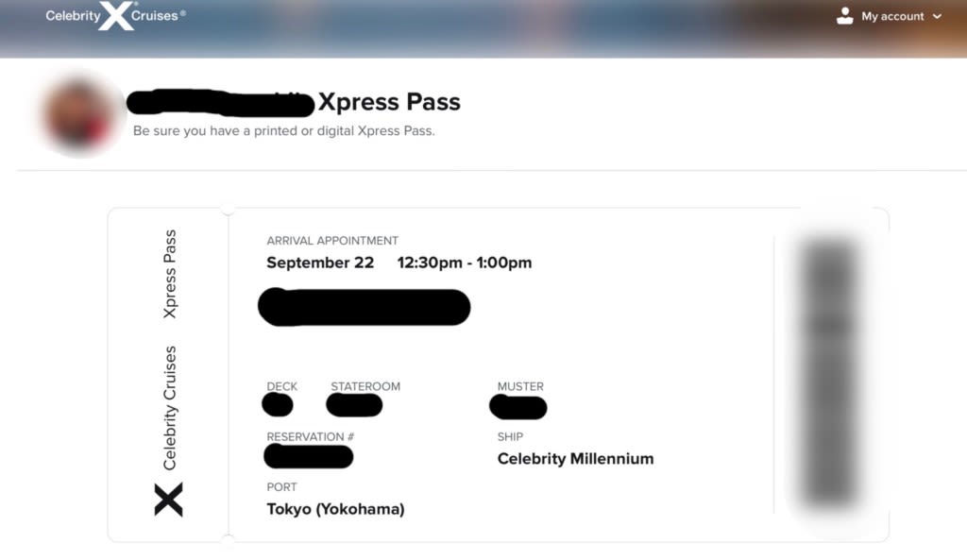967x560 pixels.
Task: Click the ARRIVAL APPOINTMENT label
Action: [x=332, y=241]
